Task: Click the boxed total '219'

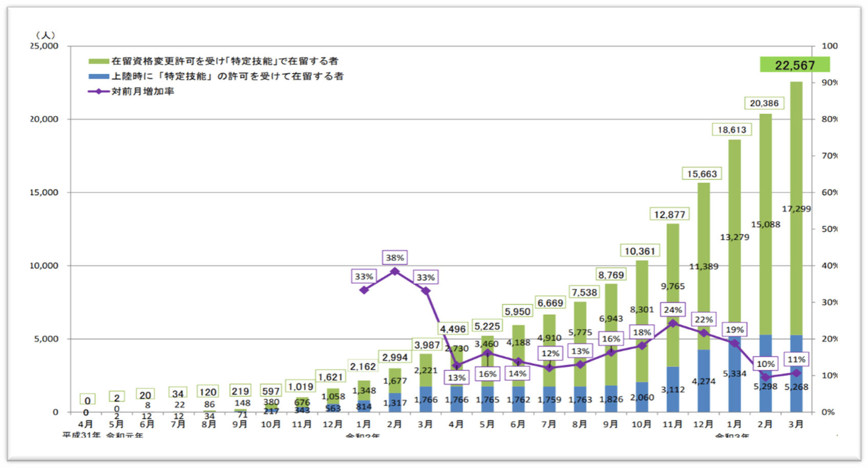Action: pos(240,391)
